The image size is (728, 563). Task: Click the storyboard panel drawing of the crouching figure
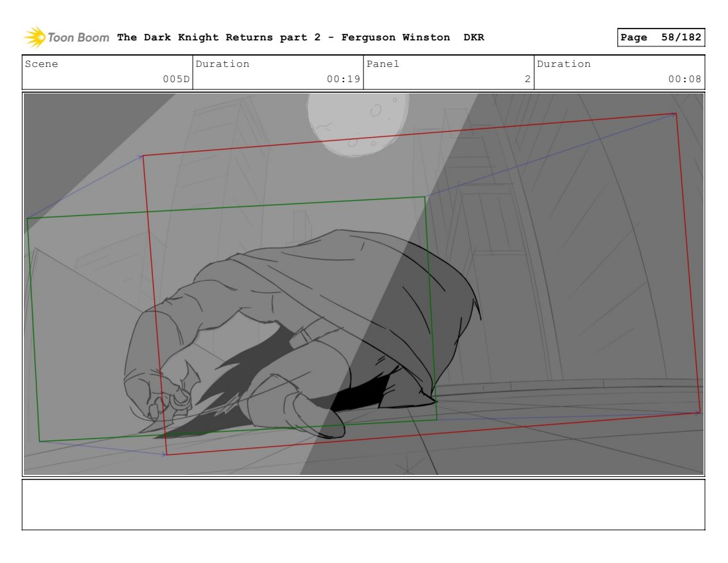tap(363, 284)
